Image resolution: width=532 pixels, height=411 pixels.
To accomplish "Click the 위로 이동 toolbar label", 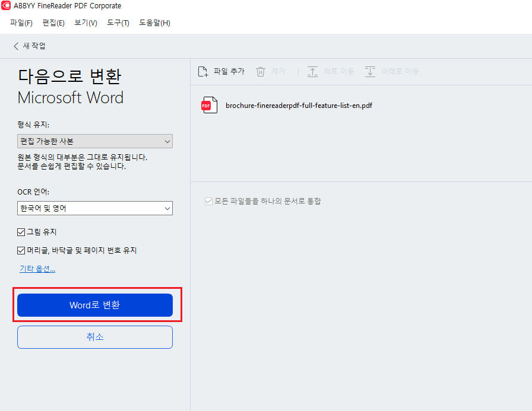I will click(x=338, y=71).
